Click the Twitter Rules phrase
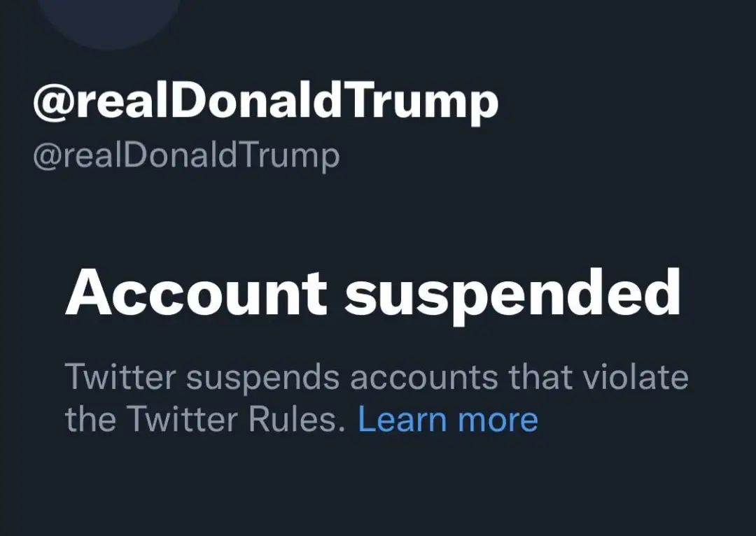 pos(237,419)
